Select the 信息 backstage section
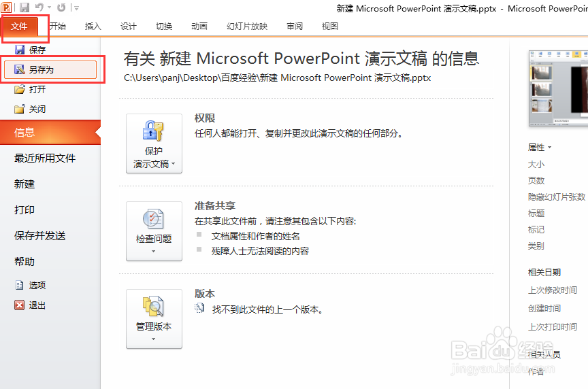 coord(50,133)
